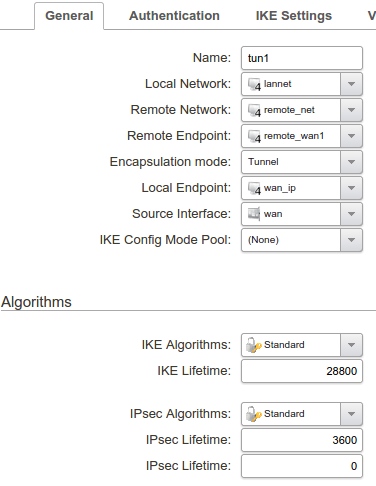
Task: Click the IPsec Lifetime field showing 0
Action: 302,466
